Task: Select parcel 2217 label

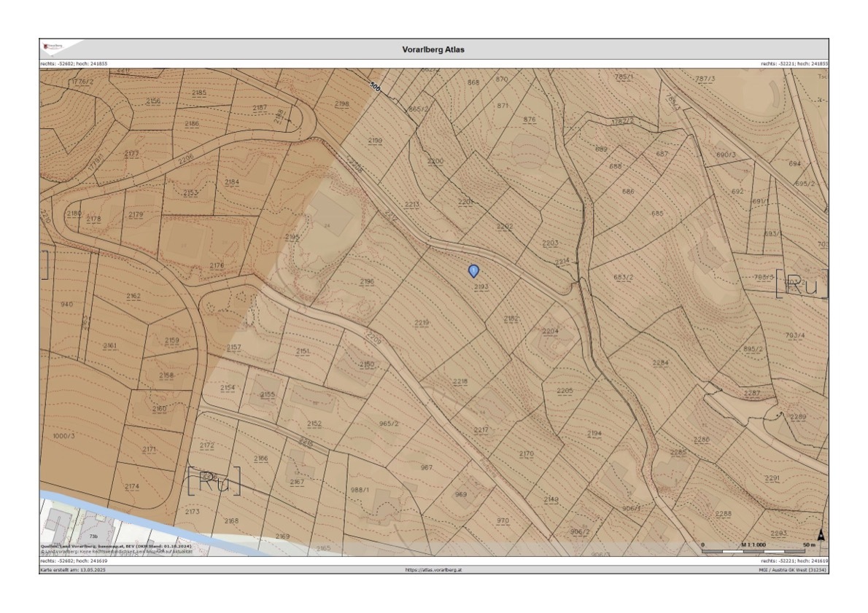Action: point(481,429)
